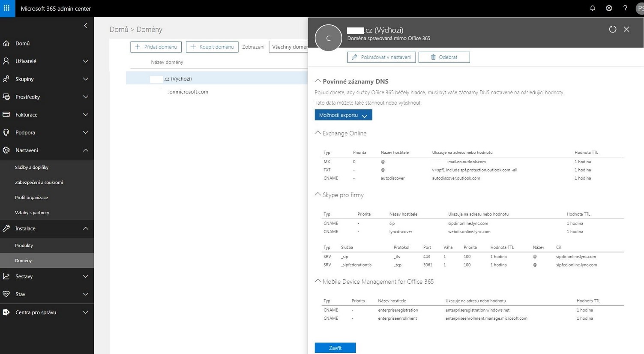
Task: Select the .cz (Výchozí) domain row
Action: tap(217, 78)
